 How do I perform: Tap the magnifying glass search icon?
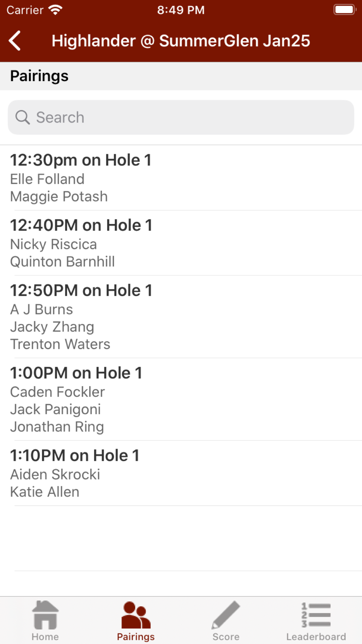[22, 117]
